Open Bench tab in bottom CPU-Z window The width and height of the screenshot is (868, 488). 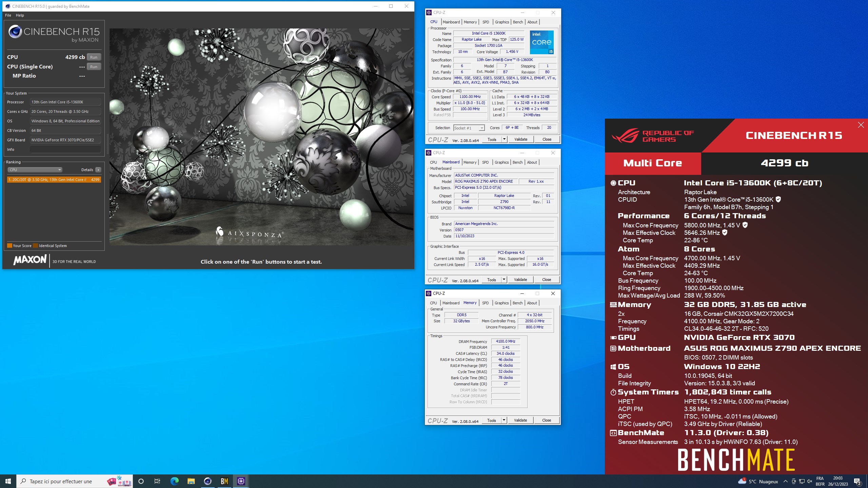pyautogui.click(x=517, y=303)
